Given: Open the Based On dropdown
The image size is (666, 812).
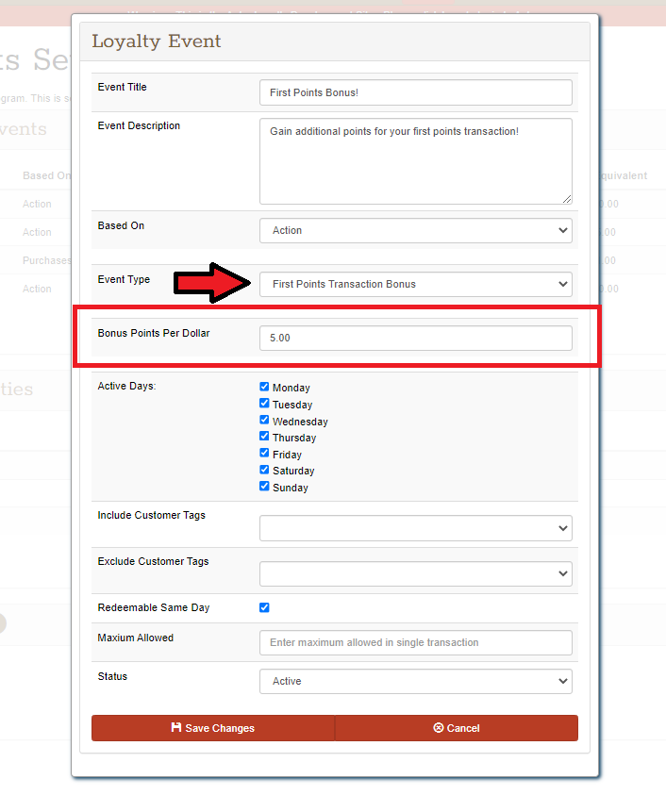Looking at the screenshot, I should point(415,230).
